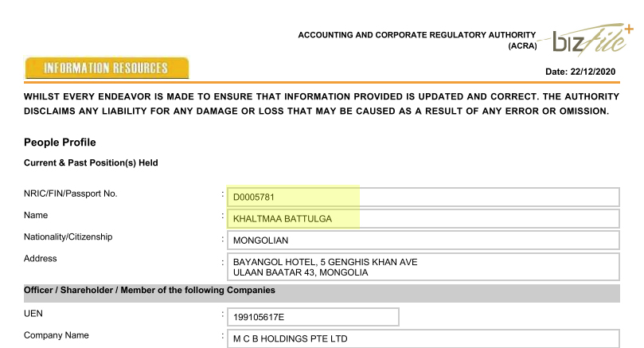The height and width of the screenshot is (348, 644).
Task: Click the UEN field 199105617E
Action: [x=313, y=318]
